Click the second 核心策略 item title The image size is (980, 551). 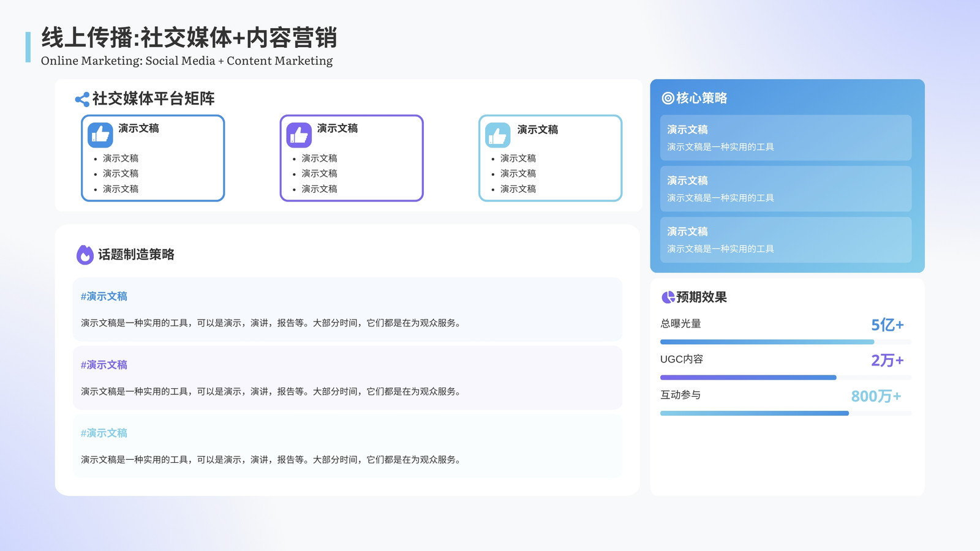point(687,181)
